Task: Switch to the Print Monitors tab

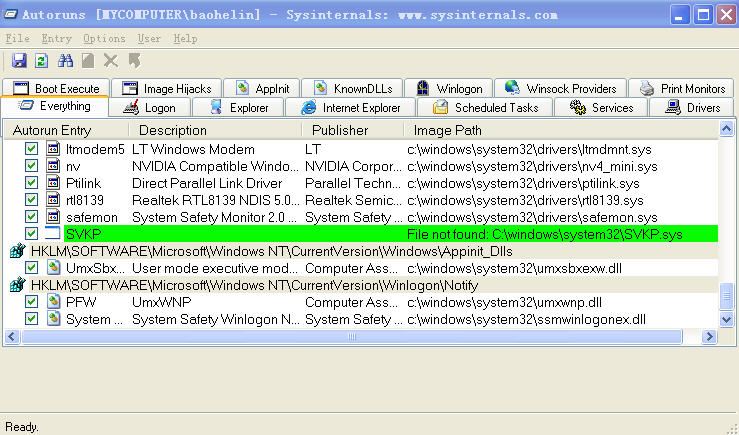Action: point(681,88)
